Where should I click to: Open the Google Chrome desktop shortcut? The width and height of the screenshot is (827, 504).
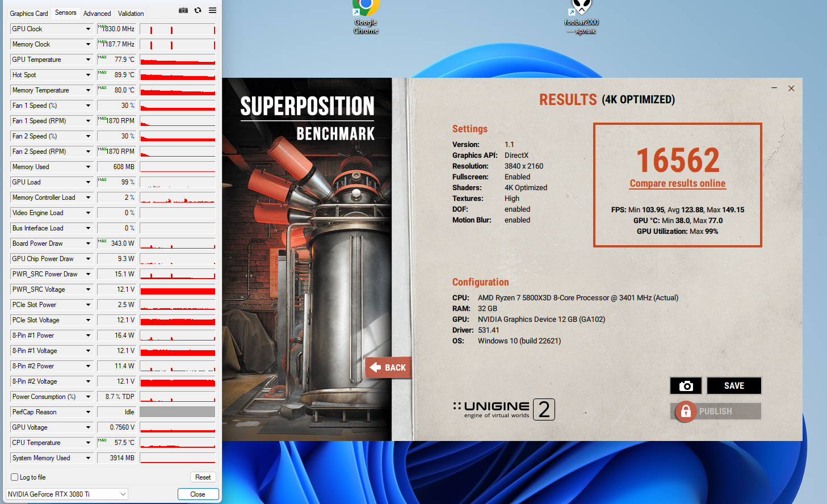click(366, 17)
